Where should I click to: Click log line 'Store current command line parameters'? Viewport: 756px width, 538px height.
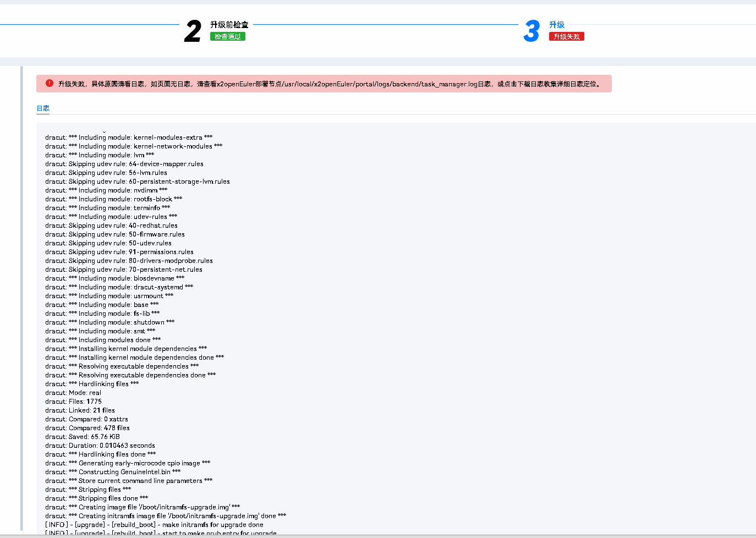point(129,481)
